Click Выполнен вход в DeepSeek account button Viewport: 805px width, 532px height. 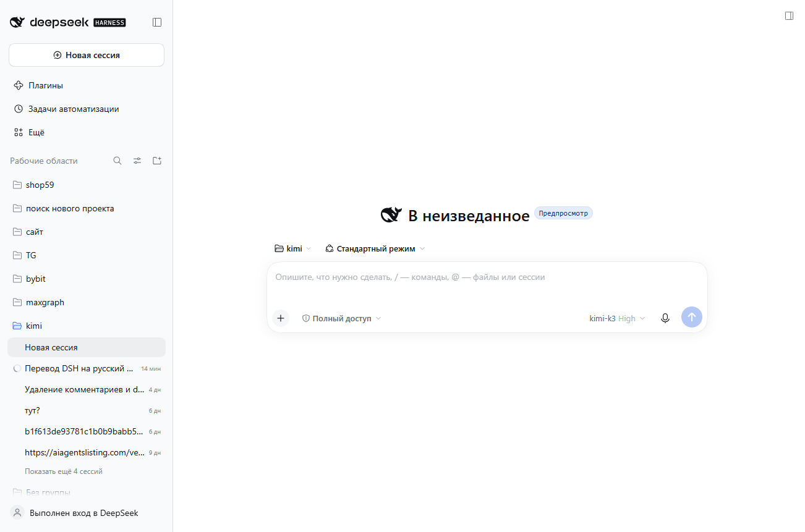tap(87, 513)
